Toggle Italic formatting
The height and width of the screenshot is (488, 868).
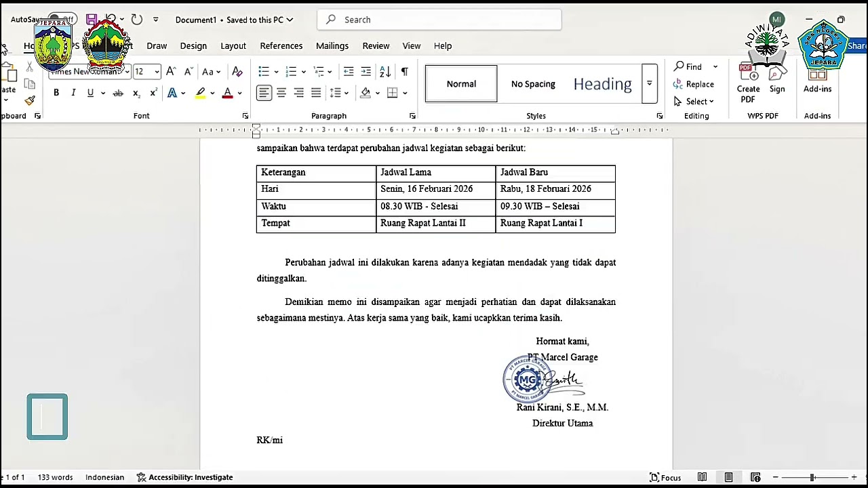point(73,93)
